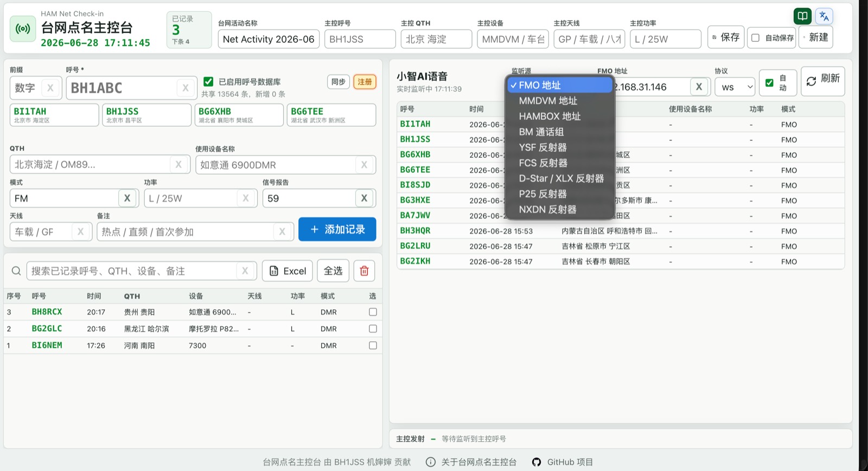
Task: Open the book documentation icon
Action: tap(802, 16)
